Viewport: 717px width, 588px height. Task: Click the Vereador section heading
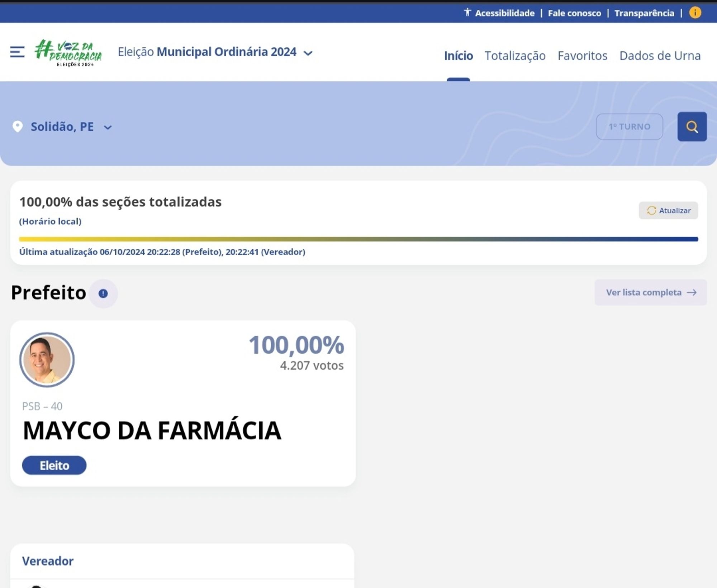point(48,561)
